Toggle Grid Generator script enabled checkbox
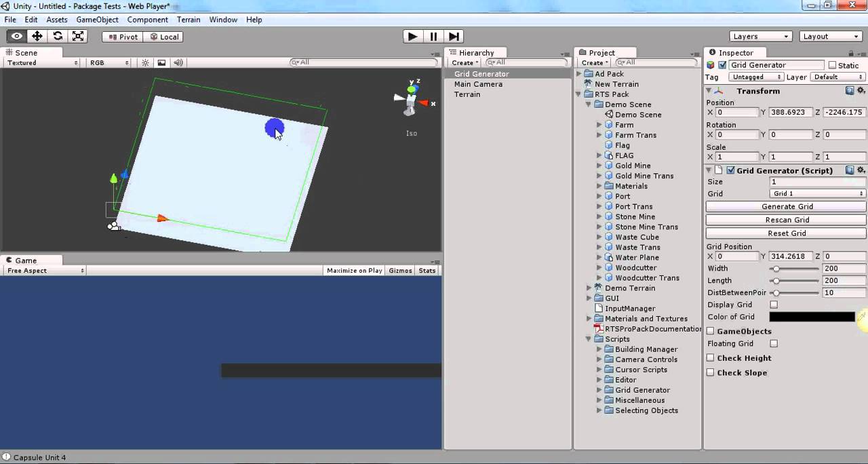868x464 pixels. pos(730,170)
